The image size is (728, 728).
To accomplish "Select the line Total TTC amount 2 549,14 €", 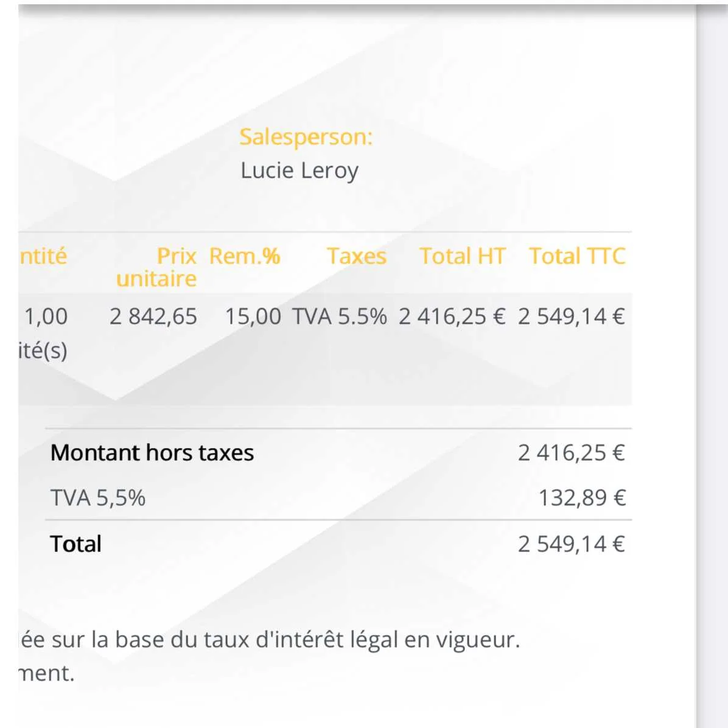I will pyautogui.click(x=572, y=317).
